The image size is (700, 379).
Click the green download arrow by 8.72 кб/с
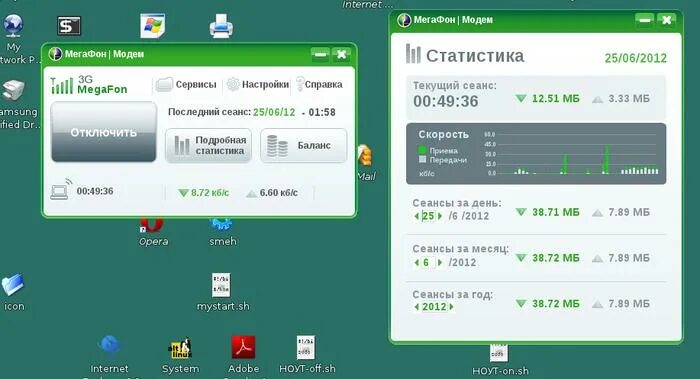tap(183, 193)
